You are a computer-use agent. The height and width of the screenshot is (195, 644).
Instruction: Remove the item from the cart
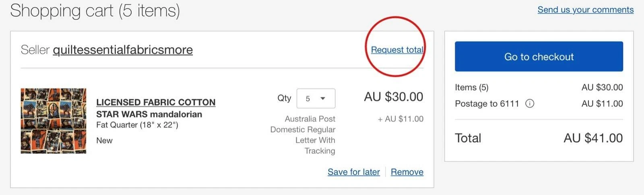tap(407, 172)
